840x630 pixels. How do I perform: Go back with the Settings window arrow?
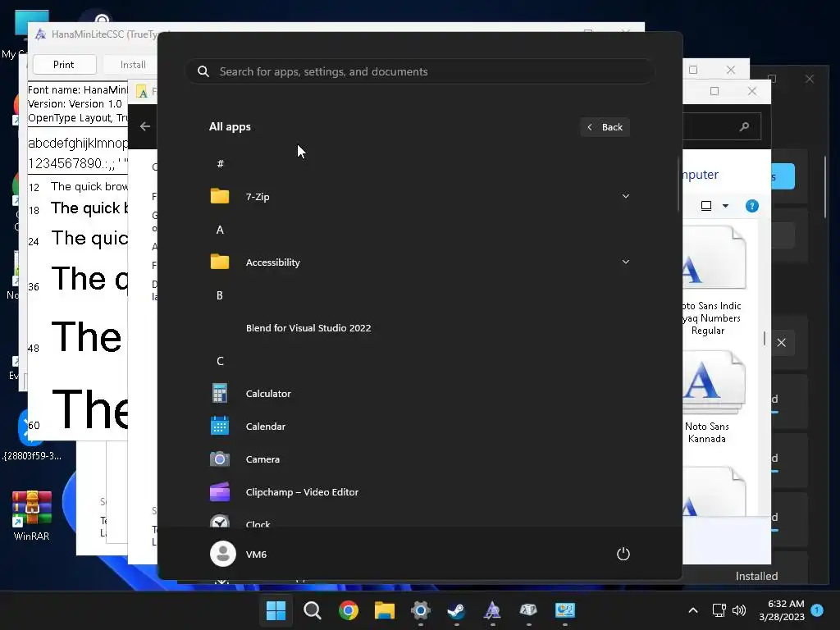click(144, 126)
